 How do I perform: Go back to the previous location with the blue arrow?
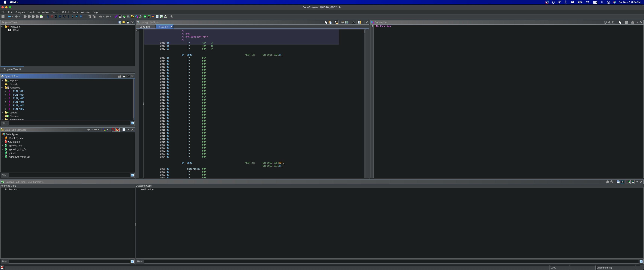9,16
